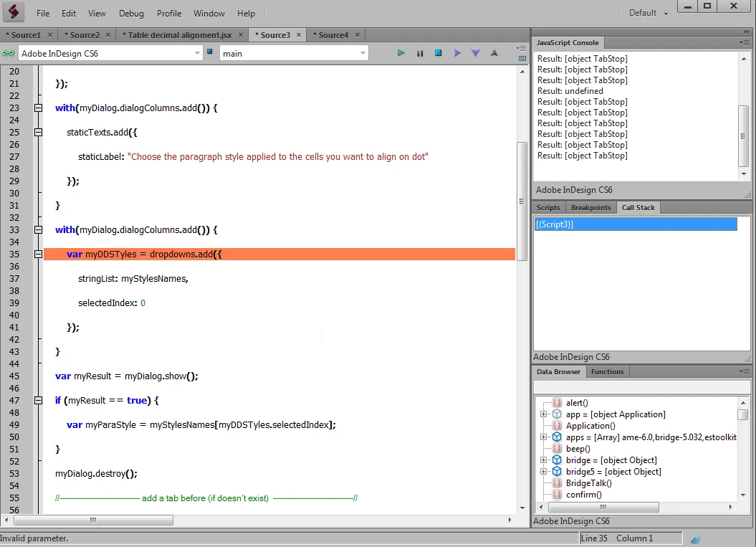
Task: Click the highlighted line 35 in the editor
Action: pyautogui.click(x=279, y=255)
